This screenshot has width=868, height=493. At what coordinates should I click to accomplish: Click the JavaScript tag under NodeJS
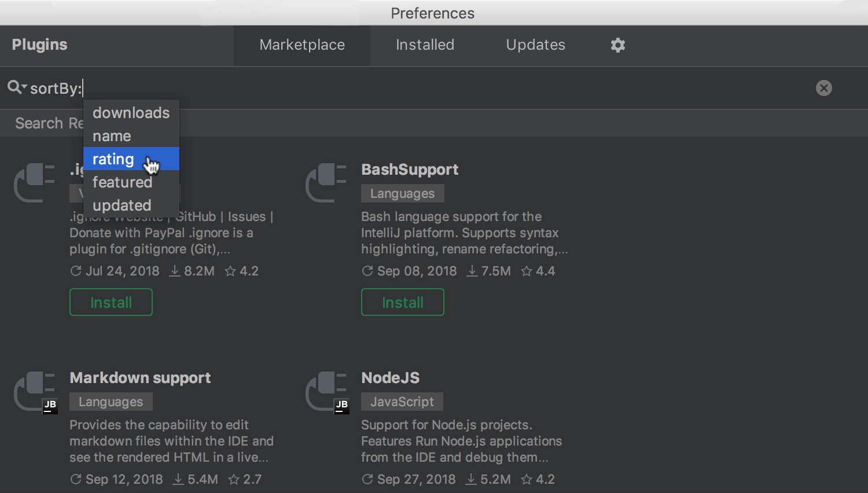(402, 402)
